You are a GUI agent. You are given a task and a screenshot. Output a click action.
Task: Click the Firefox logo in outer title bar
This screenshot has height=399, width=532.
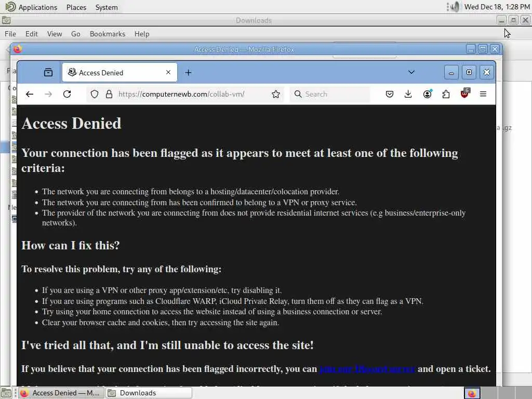17,49
